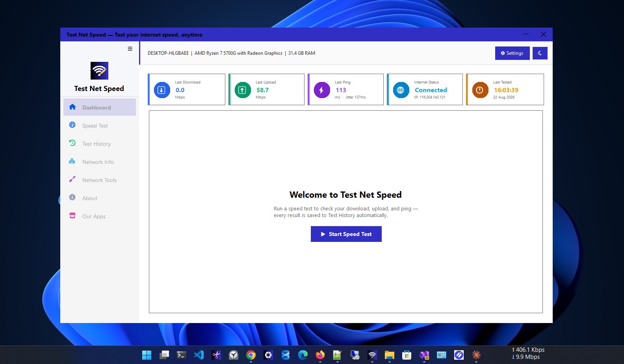Click the Network Info topology icon
The height and width of the screenshot is (364, 624).
(72, 161)
